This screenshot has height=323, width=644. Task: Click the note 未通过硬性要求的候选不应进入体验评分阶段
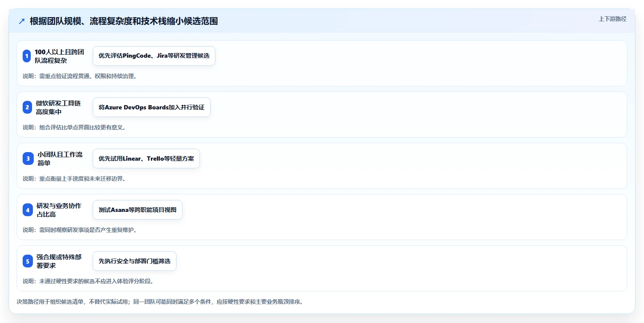(x=88, y=281)
